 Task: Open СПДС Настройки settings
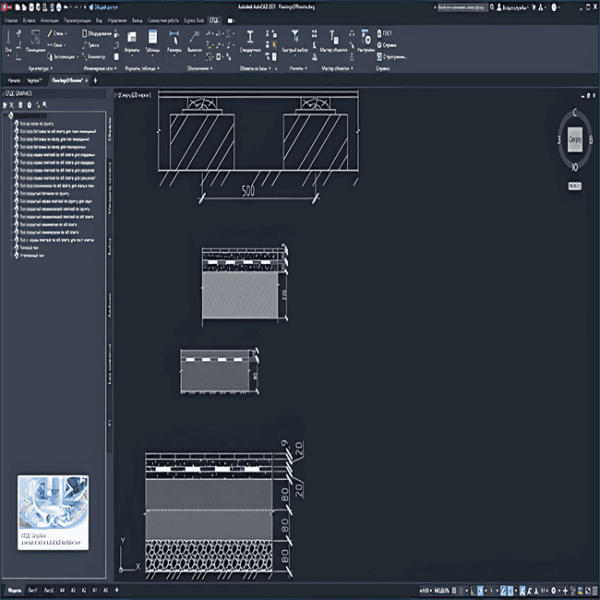366,42
